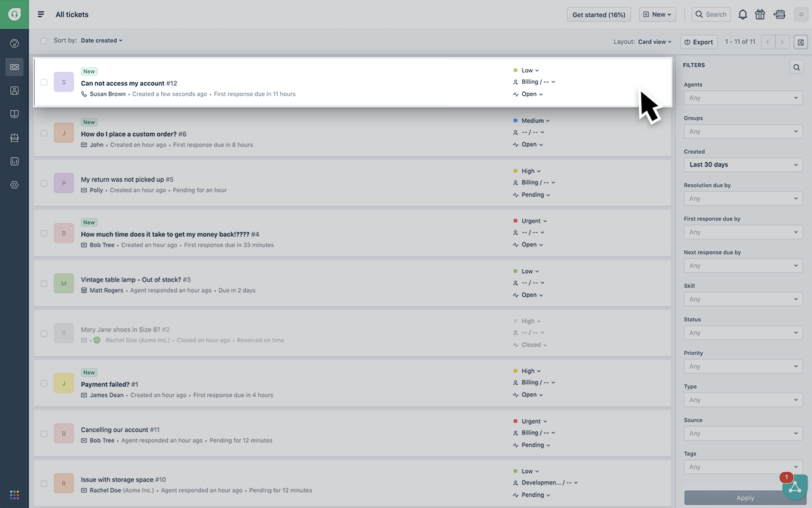Open the app switcher grid icon
Viewport: 812px width, 508px height.
point(15,495)
